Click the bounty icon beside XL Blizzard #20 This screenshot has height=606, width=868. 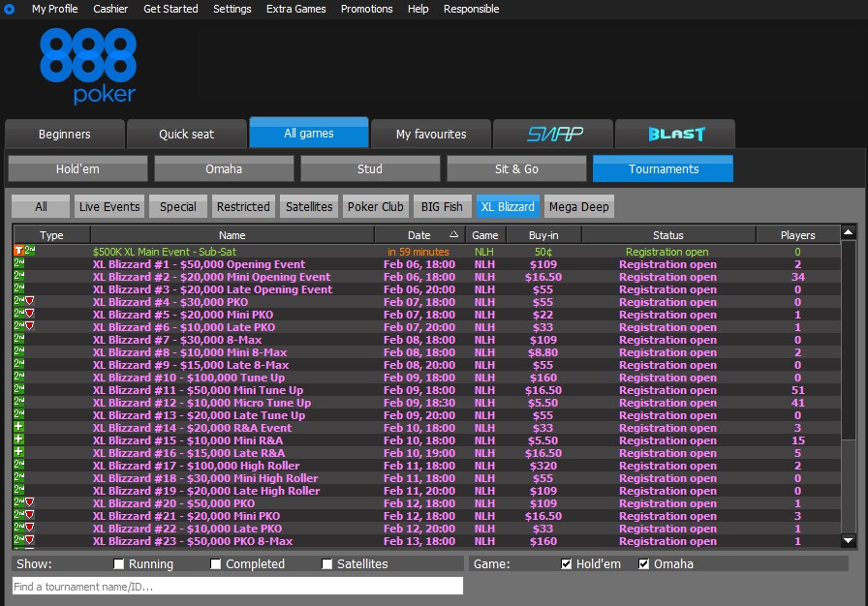29,503
